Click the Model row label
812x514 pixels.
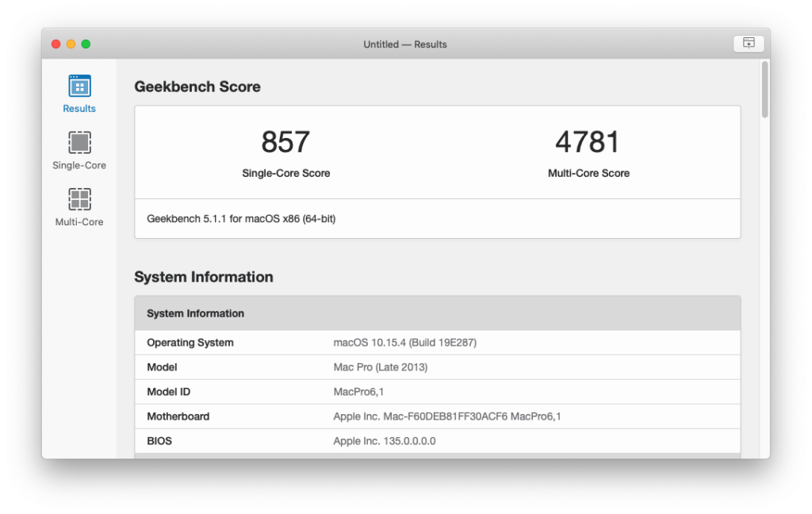pos(162,367)
